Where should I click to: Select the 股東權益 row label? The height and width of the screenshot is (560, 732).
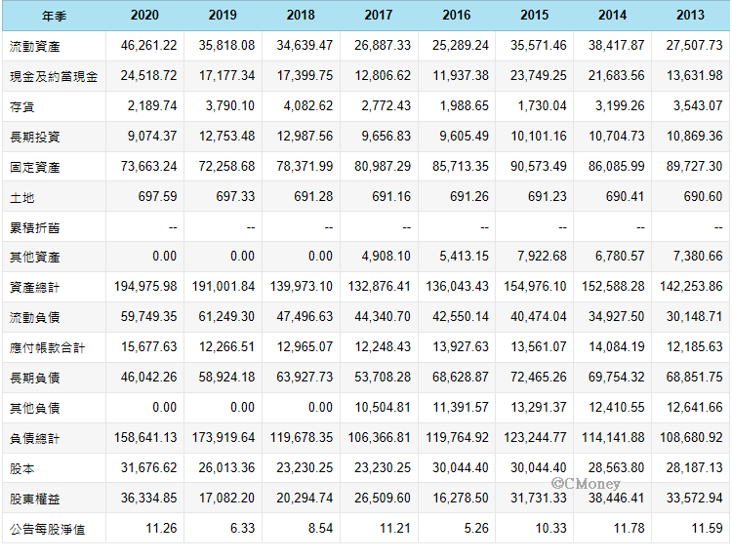[x=35, y=500]
